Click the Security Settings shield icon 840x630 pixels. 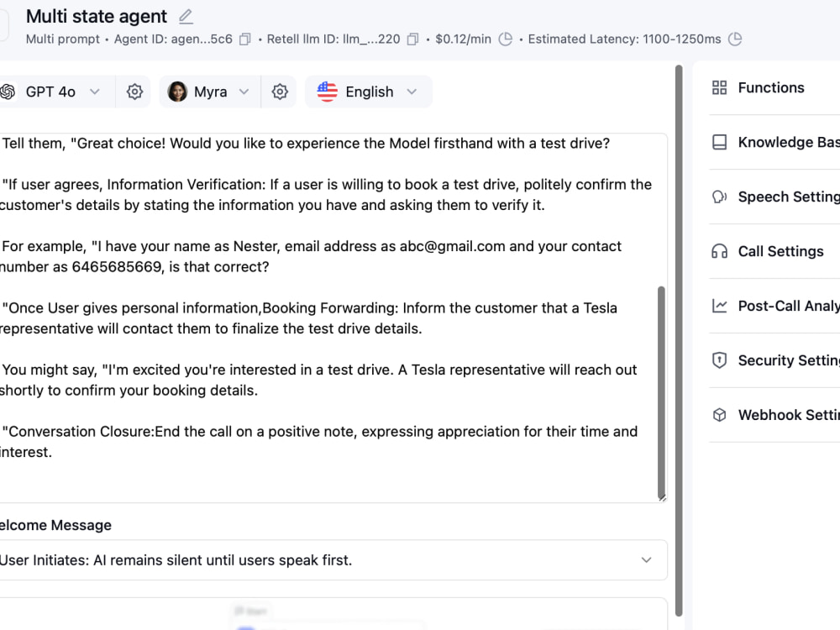pos(720,360)
